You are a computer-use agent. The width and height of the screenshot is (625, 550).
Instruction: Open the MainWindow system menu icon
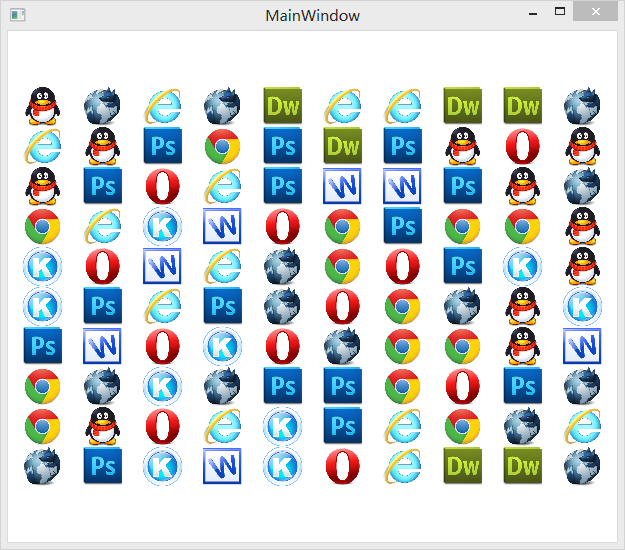18,15
